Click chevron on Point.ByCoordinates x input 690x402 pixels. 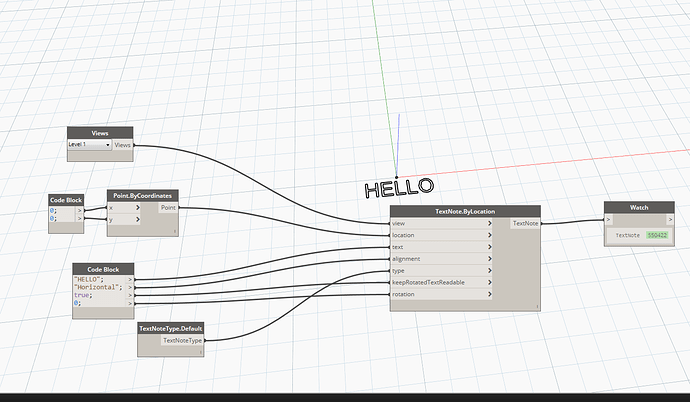(137, 208)
